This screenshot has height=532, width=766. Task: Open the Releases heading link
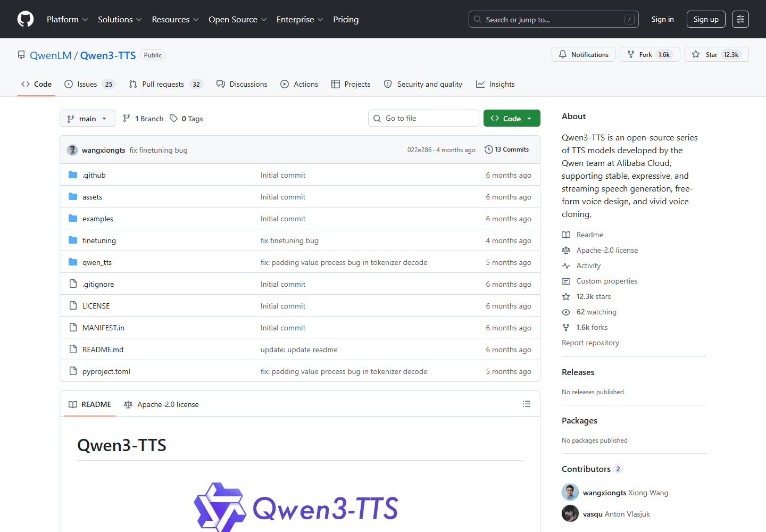click(x=578, y=372)
